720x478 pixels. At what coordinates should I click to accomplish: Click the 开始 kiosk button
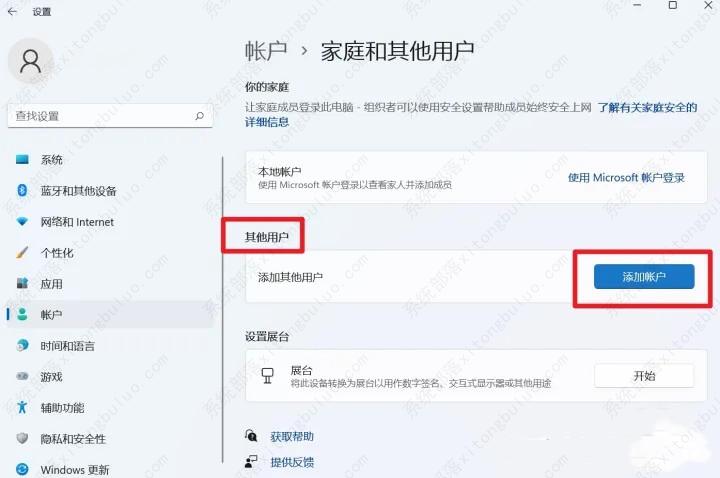coord(644,376)
